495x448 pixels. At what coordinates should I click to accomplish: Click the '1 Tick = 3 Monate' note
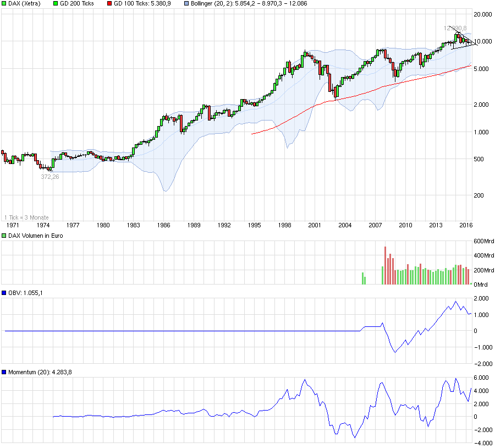[x=26, y=217]
